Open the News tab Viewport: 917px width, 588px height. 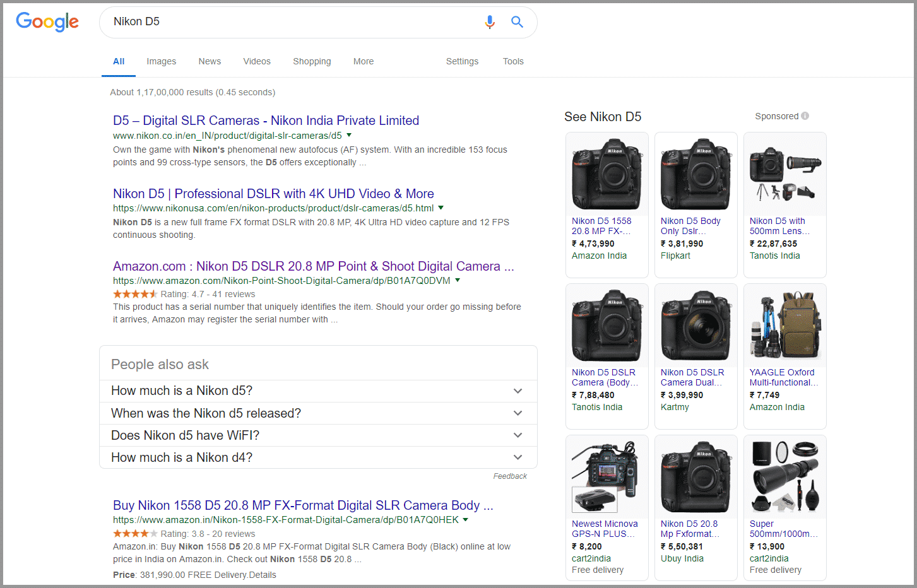[210, 61]
